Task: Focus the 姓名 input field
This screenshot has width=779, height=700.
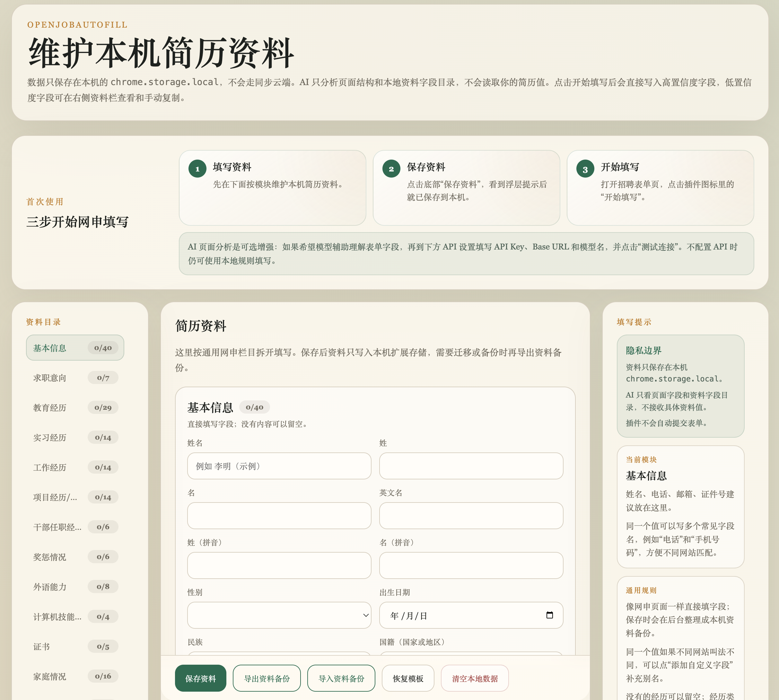Action: (x=279, y=466)
